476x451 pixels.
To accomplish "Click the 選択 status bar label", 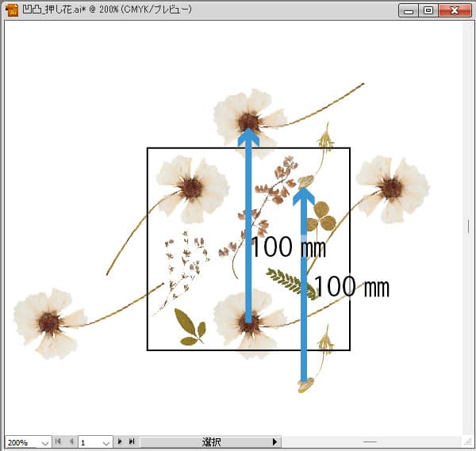I will click(x=211, y=441).
